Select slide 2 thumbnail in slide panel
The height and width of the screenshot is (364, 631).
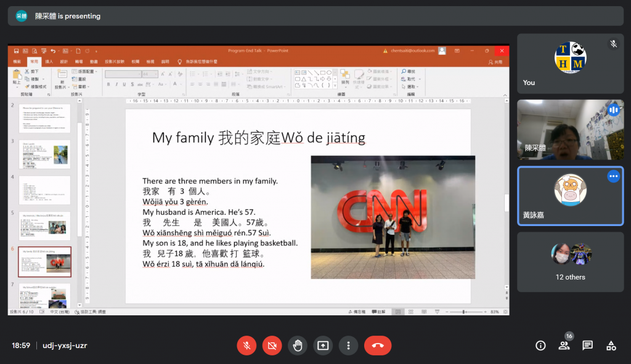(x=44, y=118)
